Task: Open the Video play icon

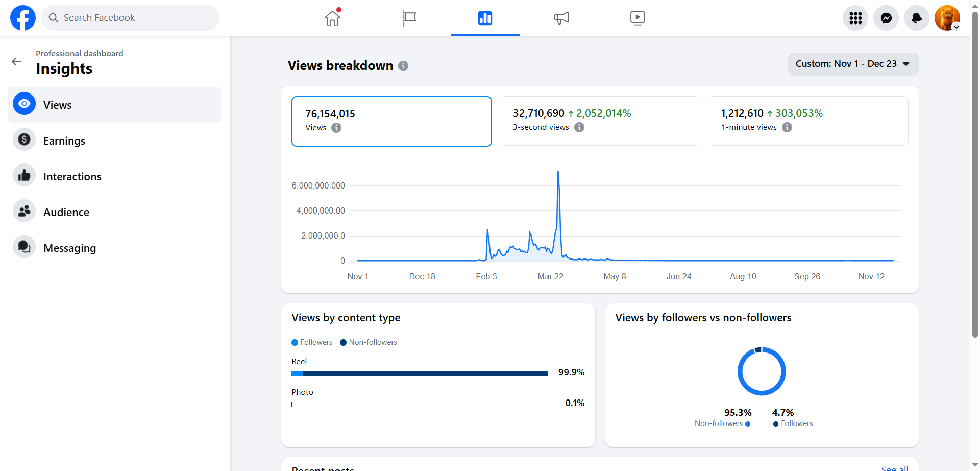Action: (x=638, y=18)
